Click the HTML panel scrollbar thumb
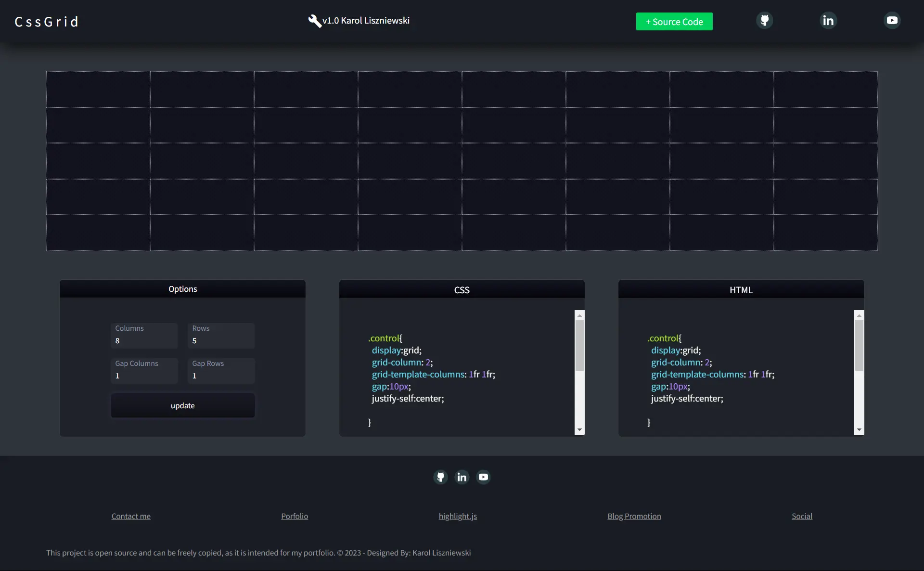The width and height of the screenshot is (924, 571). coord(859,345)
